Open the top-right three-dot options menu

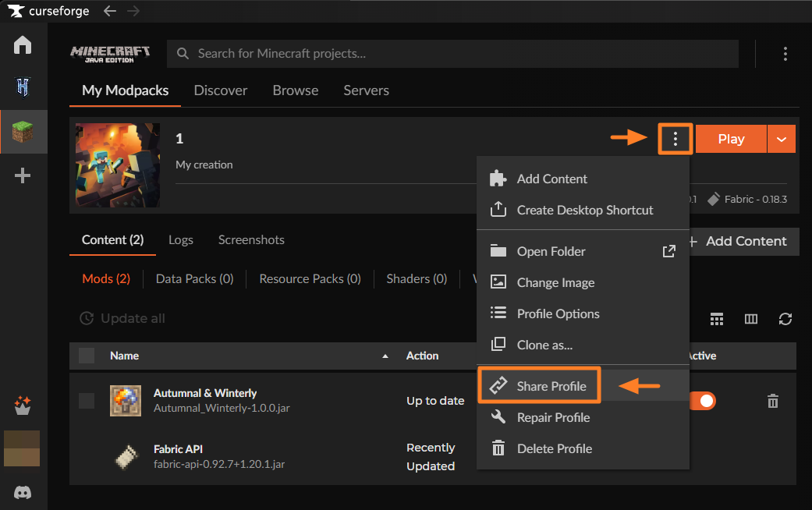[785, 54]
